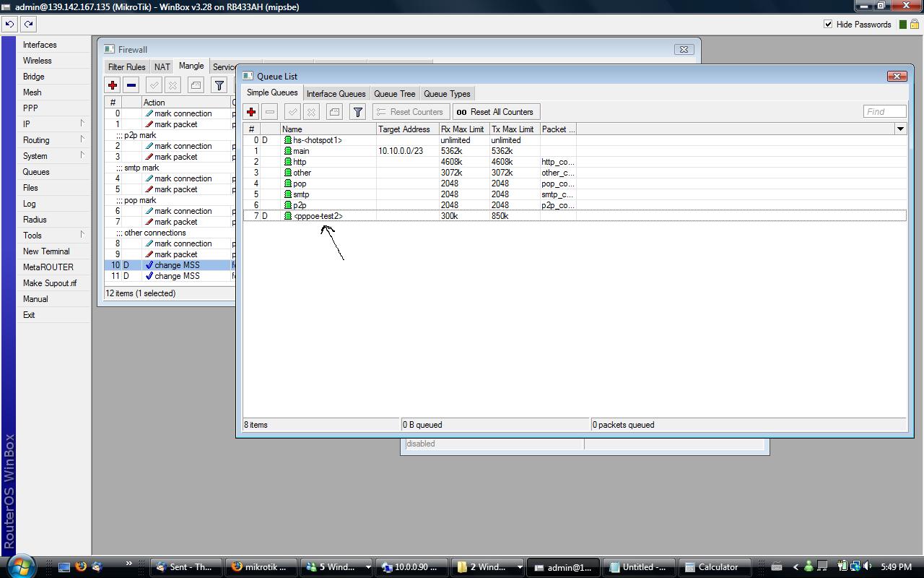Image resolution: width=924 pixels, height=578 pixels.
Task: Open Queue Types tab
Action: coord(446,93)
